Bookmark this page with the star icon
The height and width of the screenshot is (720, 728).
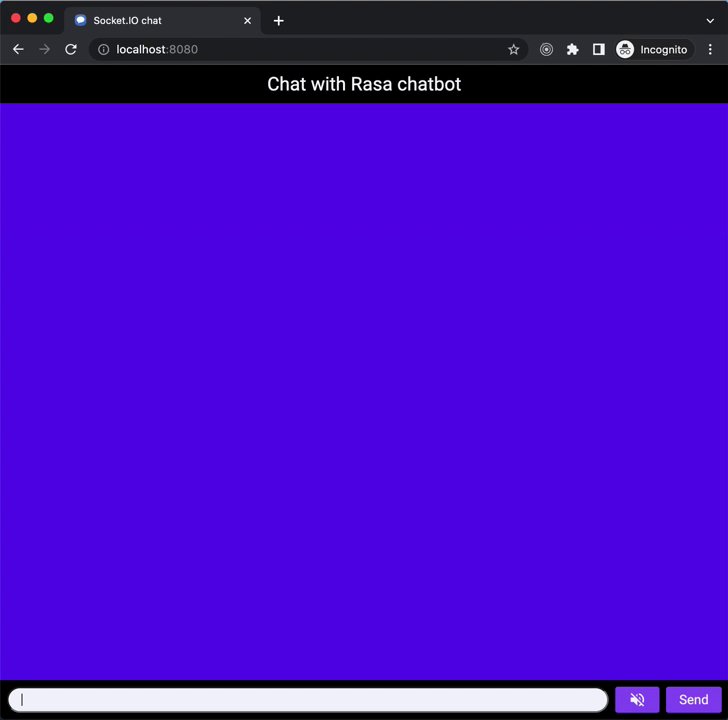[513, 49]
